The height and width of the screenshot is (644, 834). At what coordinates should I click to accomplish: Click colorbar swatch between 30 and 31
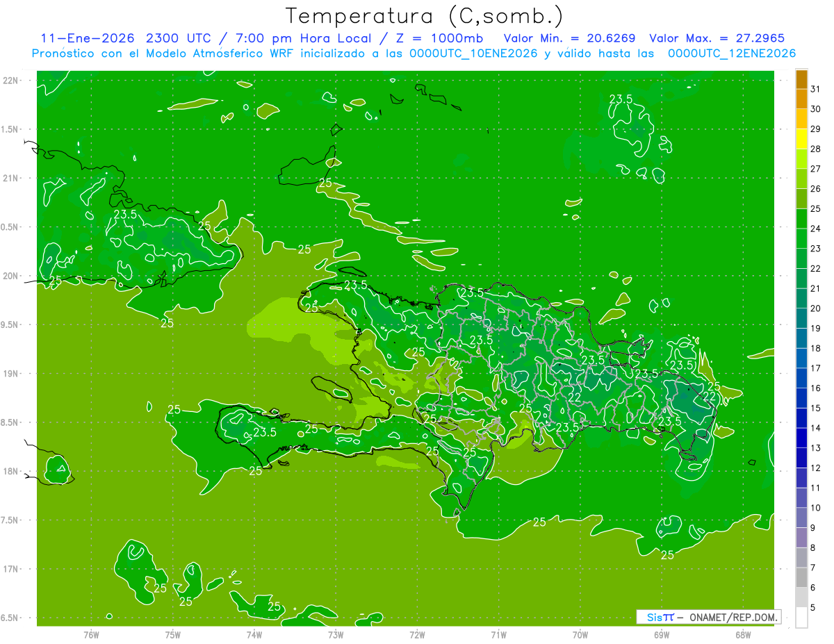point(801,99)
